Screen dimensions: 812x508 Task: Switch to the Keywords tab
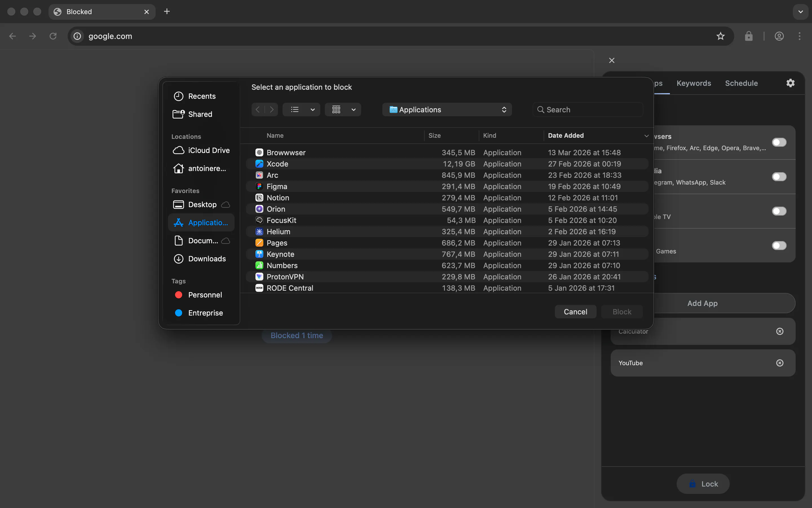[694, 83]
